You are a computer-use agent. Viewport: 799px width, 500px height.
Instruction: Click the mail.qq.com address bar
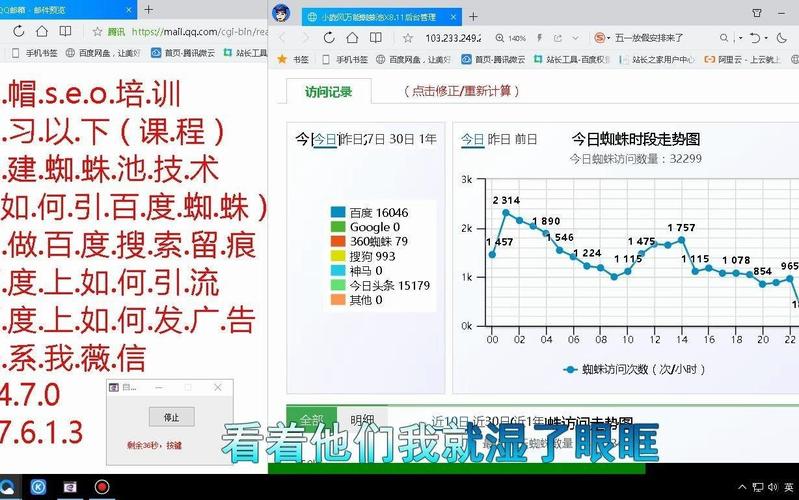tap(199, 32)
